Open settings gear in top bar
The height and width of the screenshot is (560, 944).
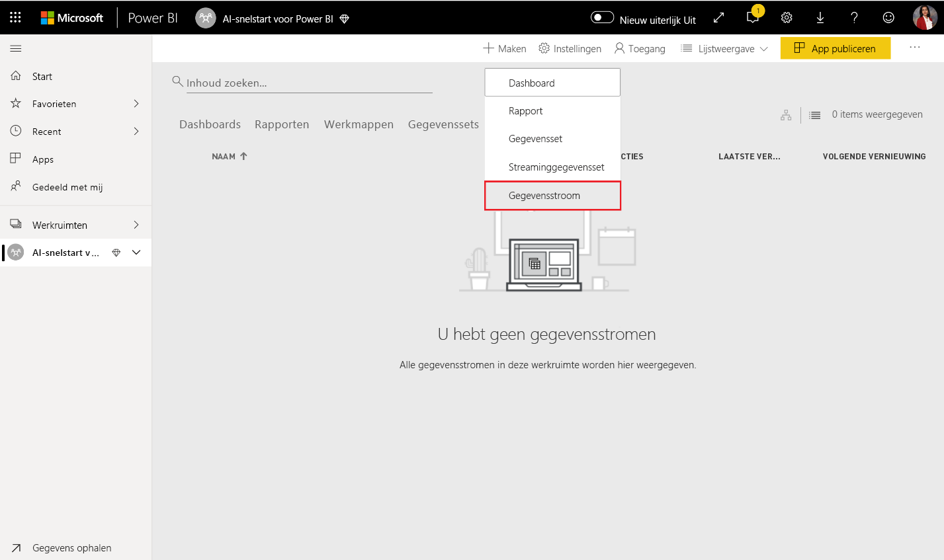[787, 18]
